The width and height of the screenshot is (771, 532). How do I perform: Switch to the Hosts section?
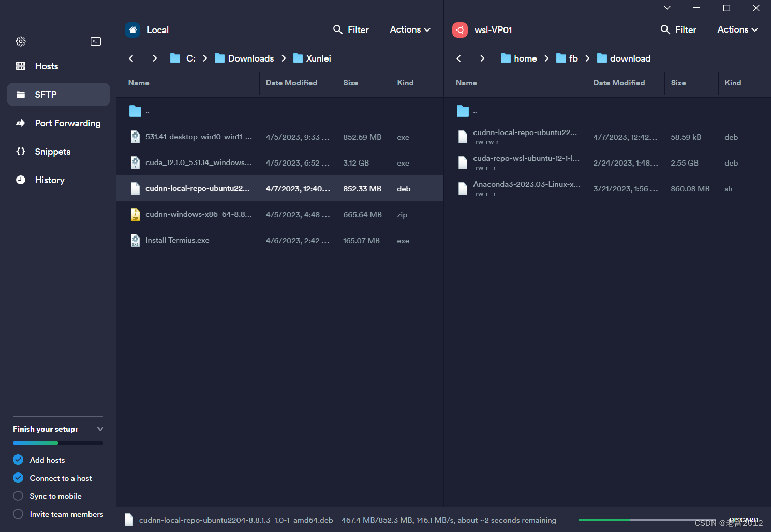[46, 66]
